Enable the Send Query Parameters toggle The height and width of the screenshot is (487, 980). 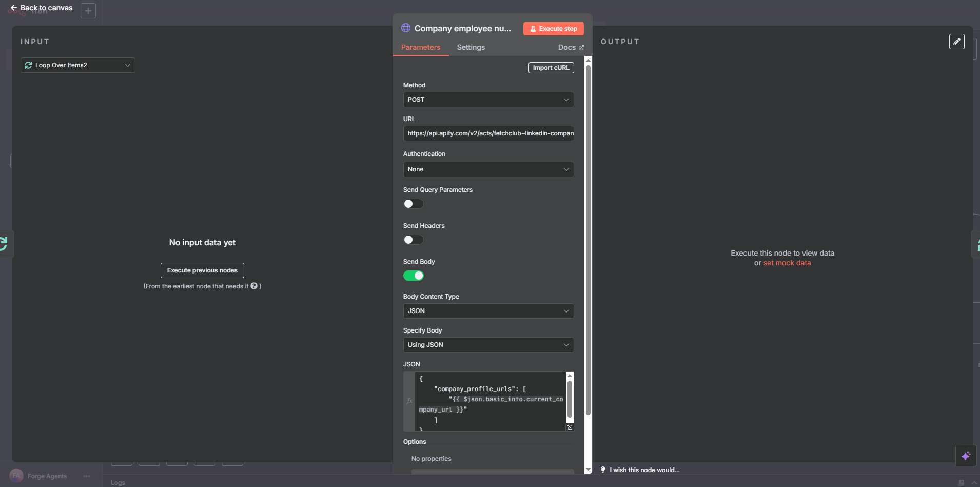[x=413, y=204]
